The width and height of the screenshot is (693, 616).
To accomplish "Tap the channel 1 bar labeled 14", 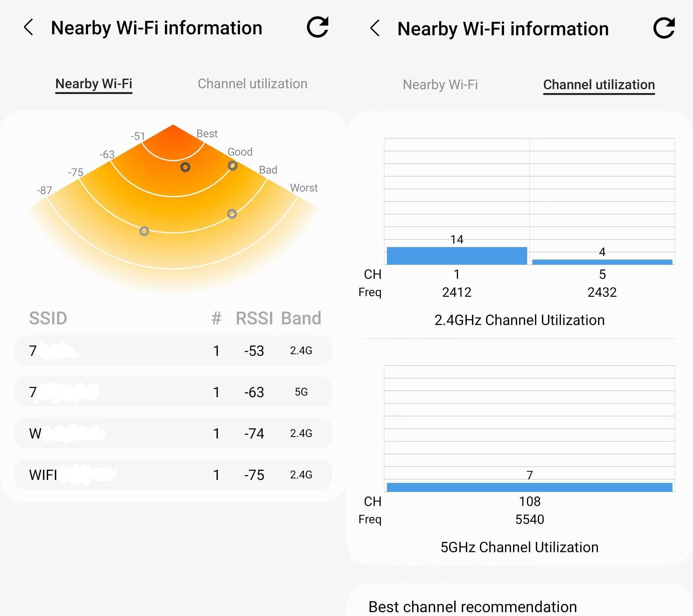I will click(457, 256).
